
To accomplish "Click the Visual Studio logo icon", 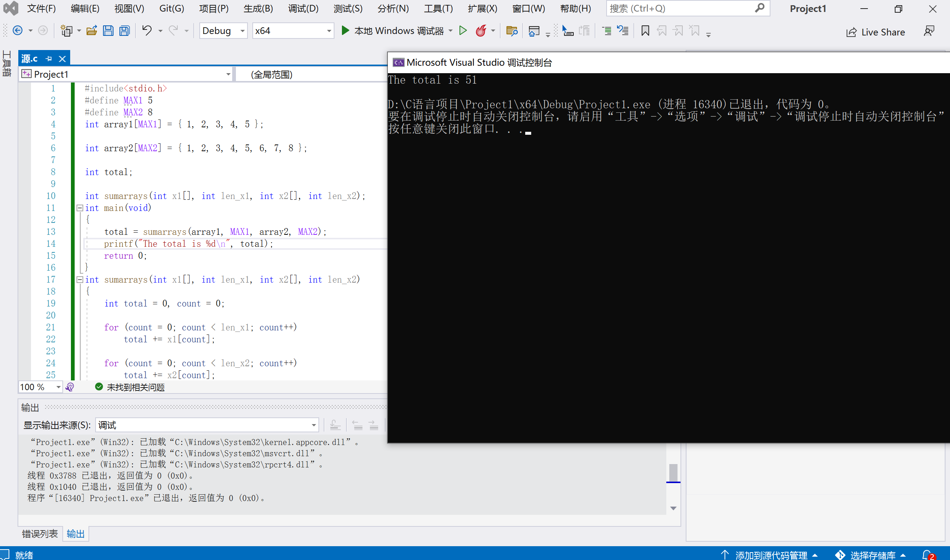I will point(10,8).
